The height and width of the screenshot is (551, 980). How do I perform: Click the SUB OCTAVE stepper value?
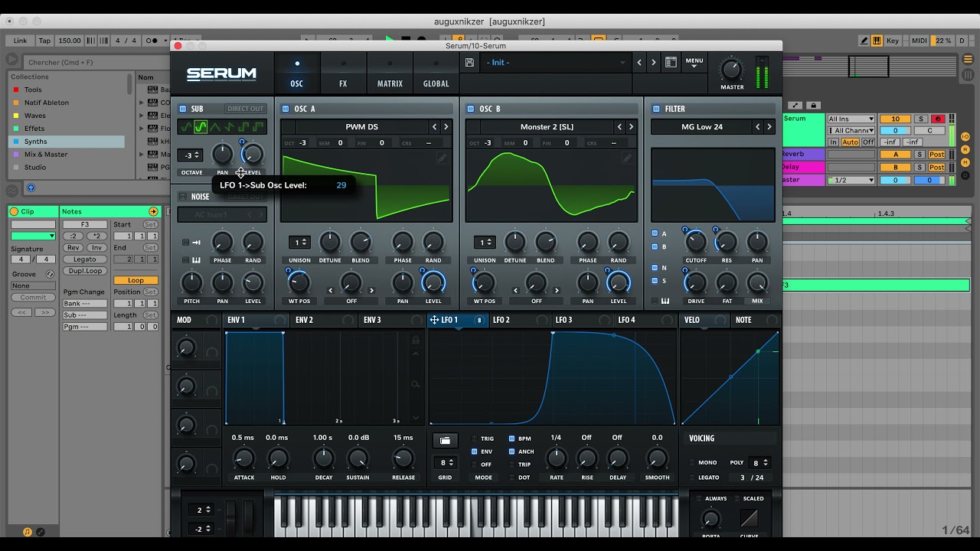190,155
